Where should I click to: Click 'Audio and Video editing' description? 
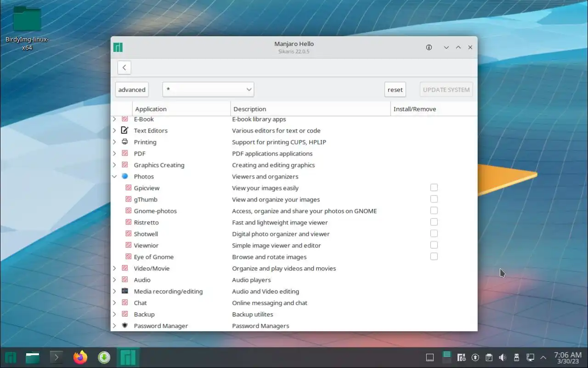point(266,291)
